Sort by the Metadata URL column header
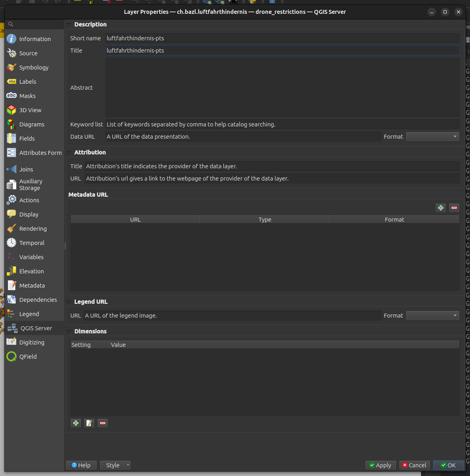 point(135,220)
